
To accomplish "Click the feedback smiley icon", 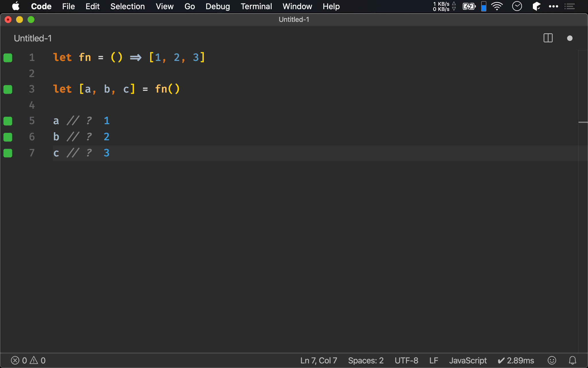I will pos(552,360).
